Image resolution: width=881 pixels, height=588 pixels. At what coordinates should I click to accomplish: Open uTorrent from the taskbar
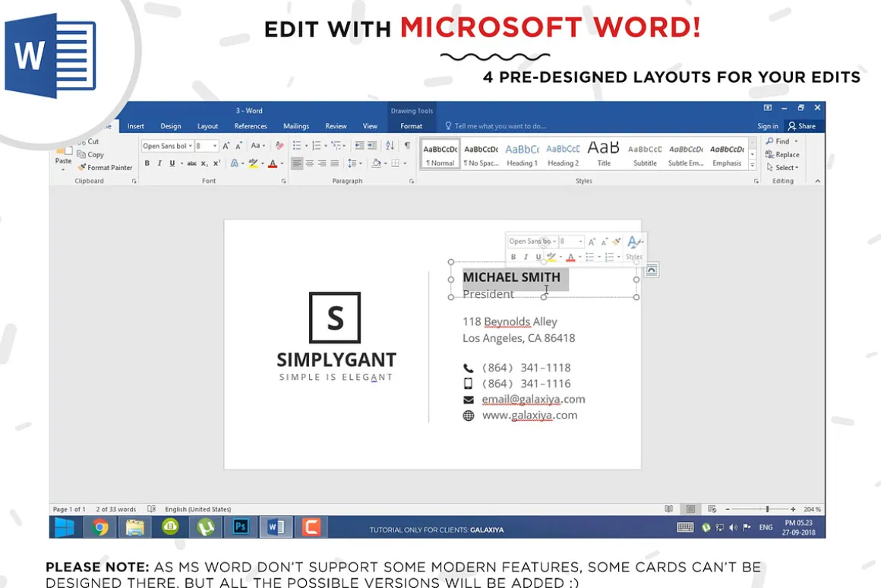pos(206,526)
